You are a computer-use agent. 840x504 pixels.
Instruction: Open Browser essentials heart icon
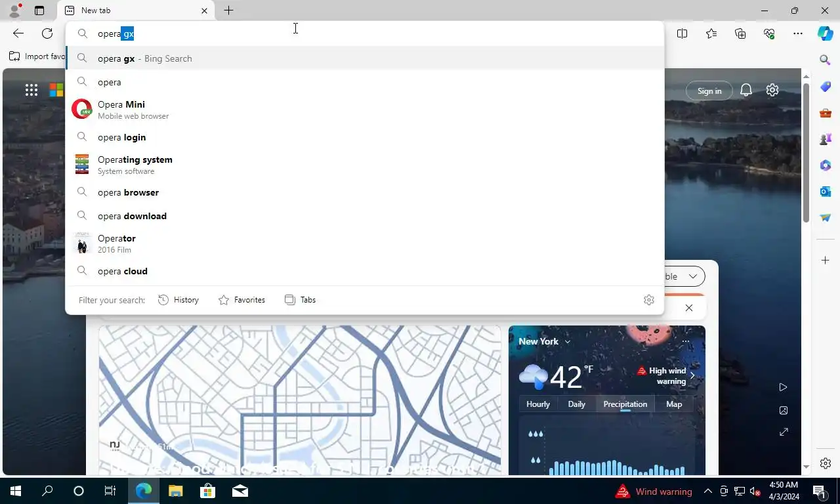coord(769,33)
